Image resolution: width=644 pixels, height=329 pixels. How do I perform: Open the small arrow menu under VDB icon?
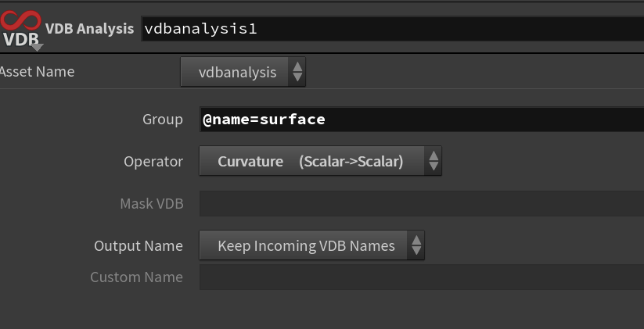[x=38, y=48]
